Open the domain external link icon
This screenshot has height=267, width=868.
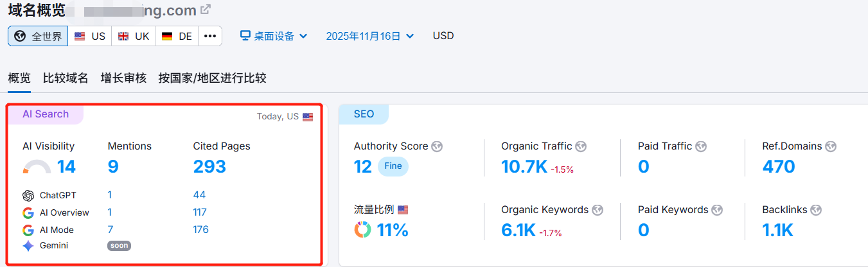(206, 10)
